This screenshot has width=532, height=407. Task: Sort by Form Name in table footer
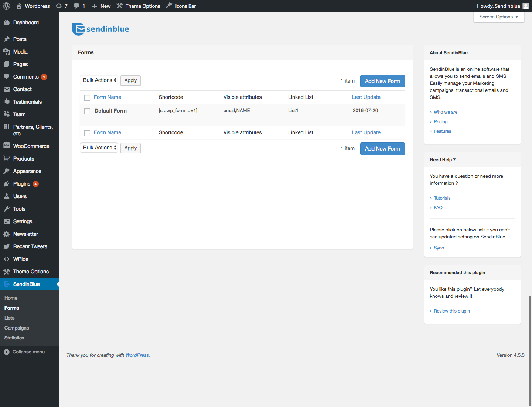coord(108,132)
